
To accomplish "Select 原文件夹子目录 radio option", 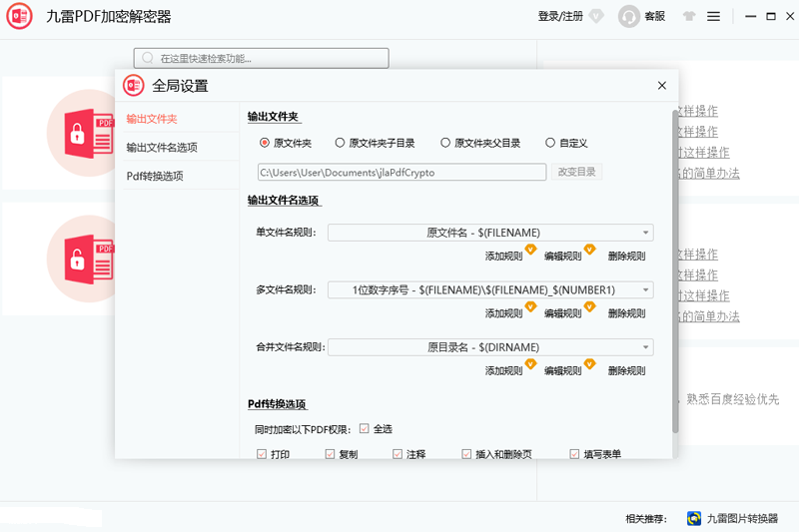I will [340, 143].
